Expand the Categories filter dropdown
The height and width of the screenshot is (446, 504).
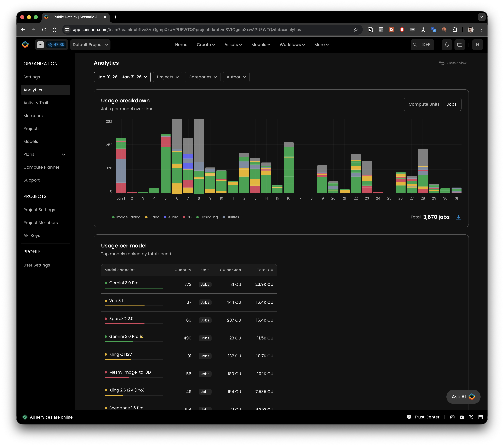[202, 77]
